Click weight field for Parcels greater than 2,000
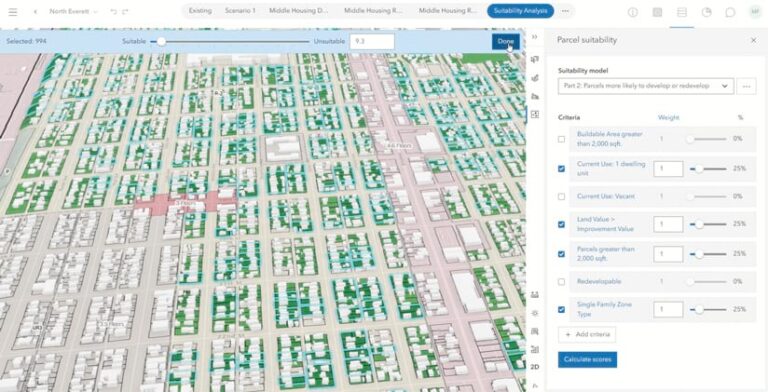Viewport: 768px width, 392px height. click(x=668, y=254)
